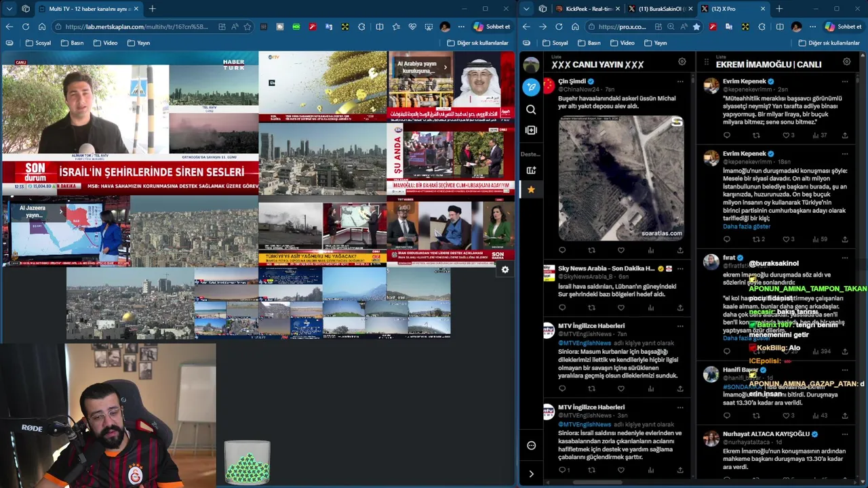Screen dimensions: 868x488
Task: Open extensions puzzle icon in Multi TV window
Action: (361, 26)
